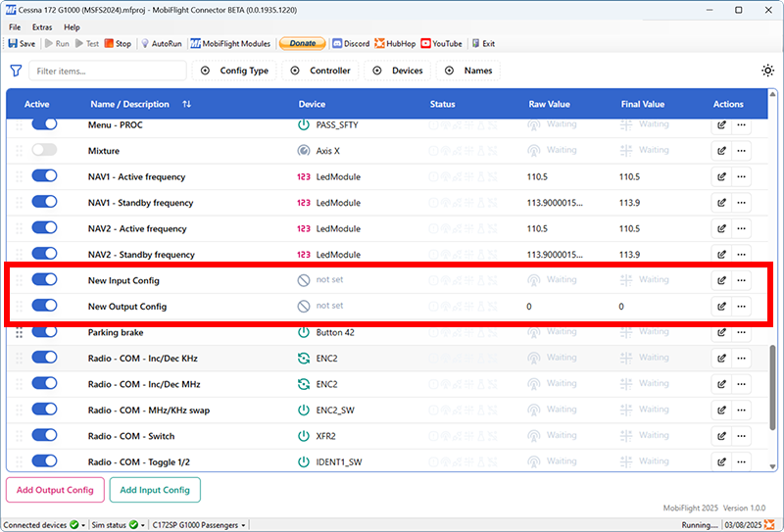Save the project with the Save toolbar button
Screen dimensions: 784x532
coord(22,43)
